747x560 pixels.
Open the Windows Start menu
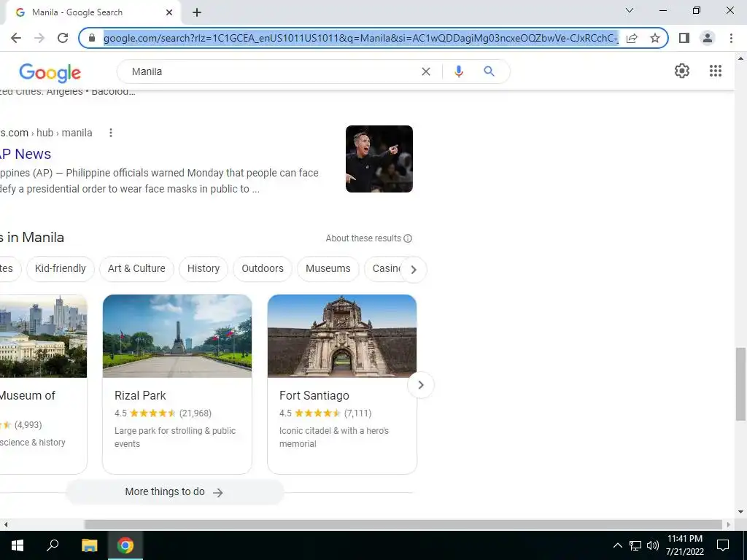[18, 545]
